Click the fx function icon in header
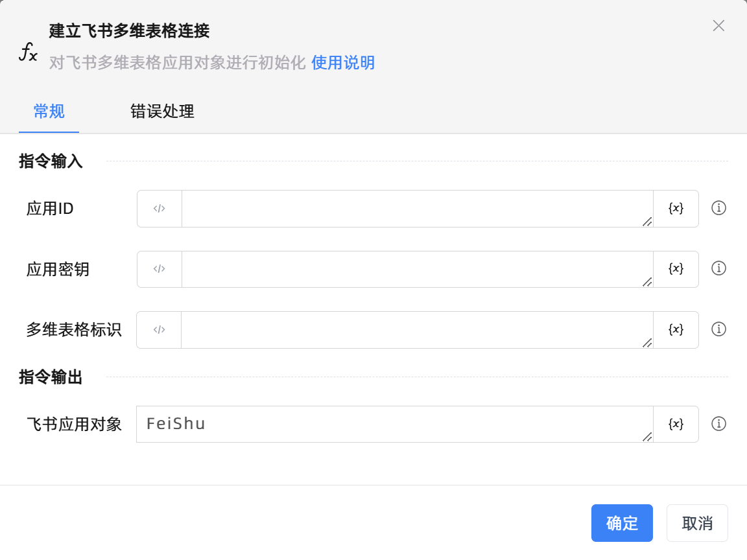Screen dimensions: 747x560 coord(28,51)
